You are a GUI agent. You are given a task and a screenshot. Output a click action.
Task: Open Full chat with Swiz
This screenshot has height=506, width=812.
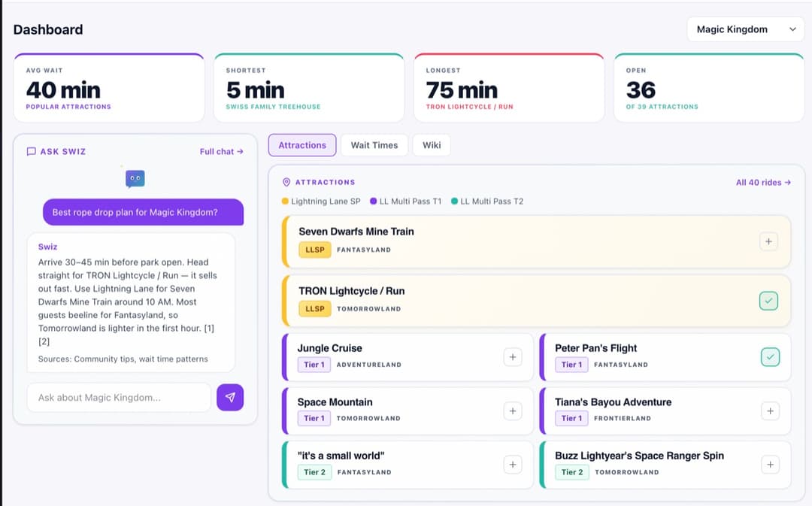tap(221, 151)
